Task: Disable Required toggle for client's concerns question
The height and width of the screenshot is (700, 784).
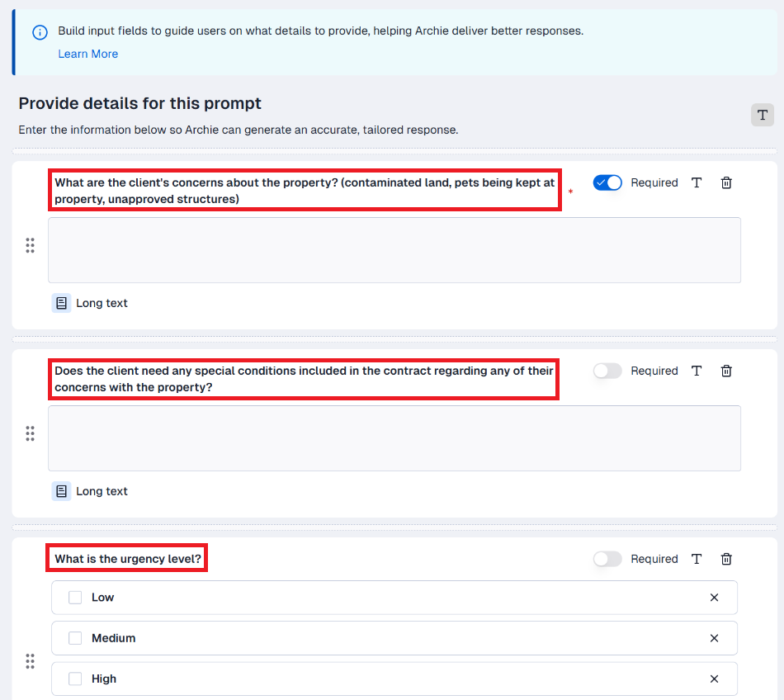Action: tap(607, 183)
